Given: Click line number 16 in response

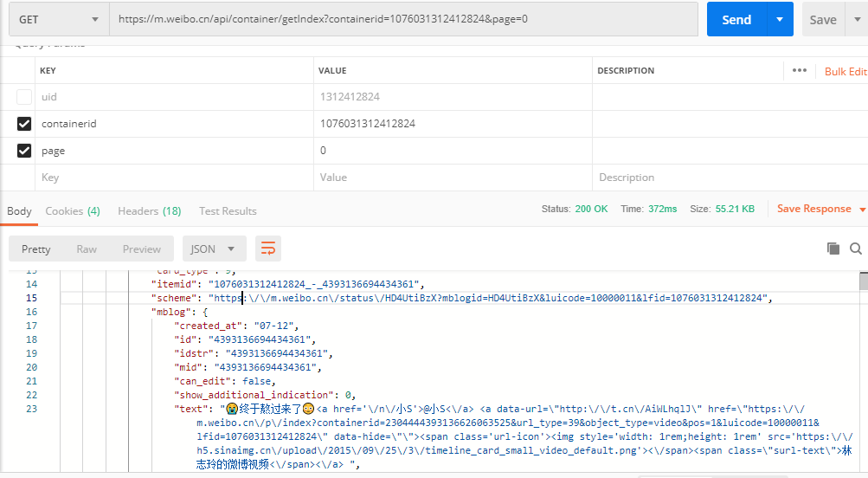Looking at the screenshot, I should (31, 312).
